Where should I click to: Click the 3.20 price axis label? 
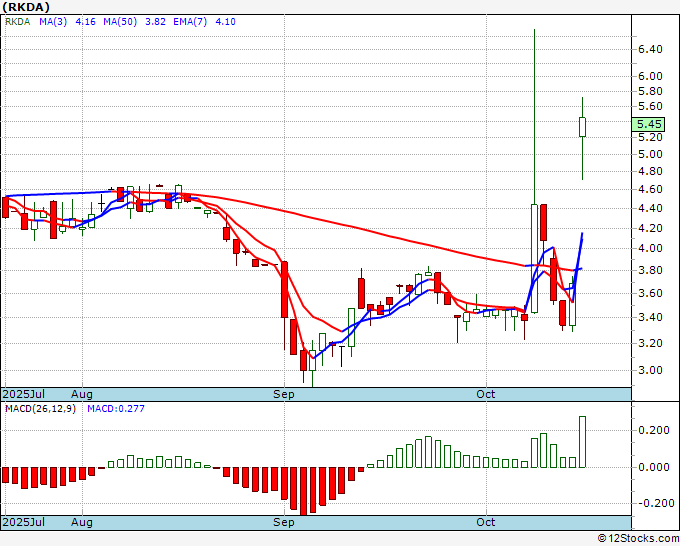click(x=650, y=343)
